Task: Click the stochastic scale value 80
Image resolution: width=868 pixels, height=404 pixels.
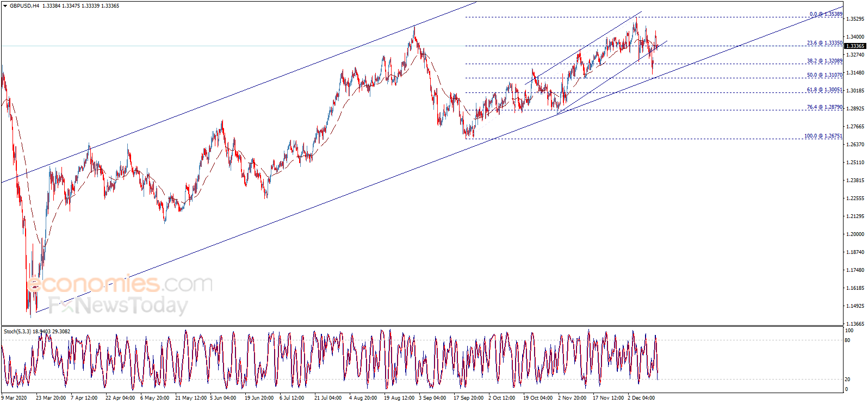Action: pos(847,340)
